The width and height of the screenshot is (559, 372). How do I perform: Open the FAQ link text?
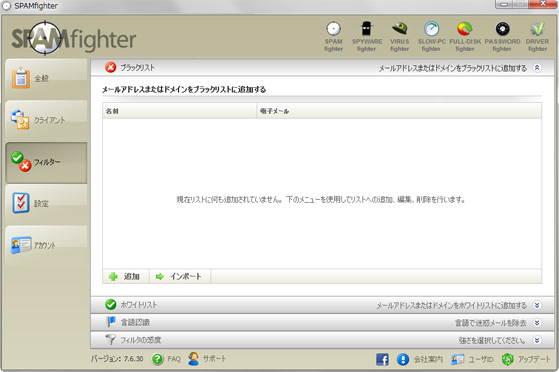pyautogui.click(x=174, y=359)
